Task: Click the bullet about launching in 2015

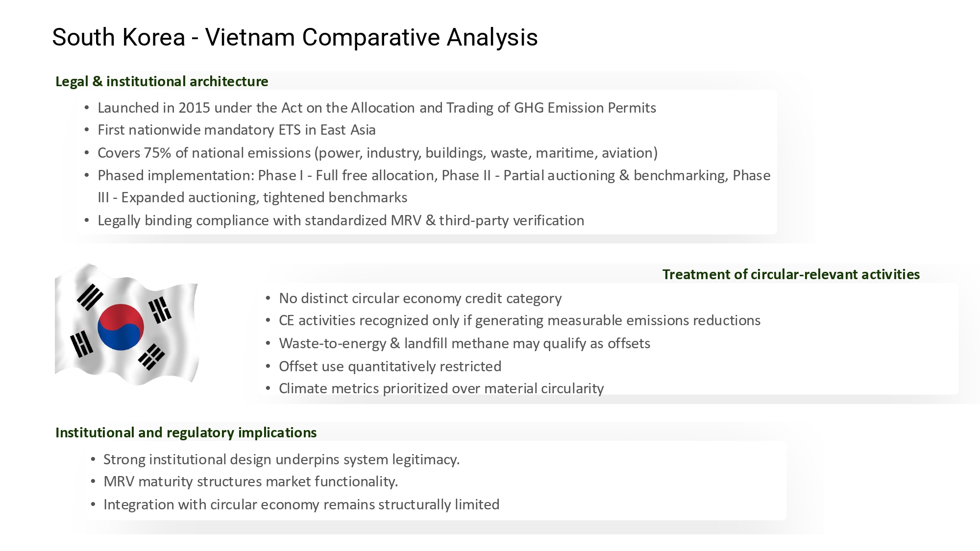Action: 376,108
